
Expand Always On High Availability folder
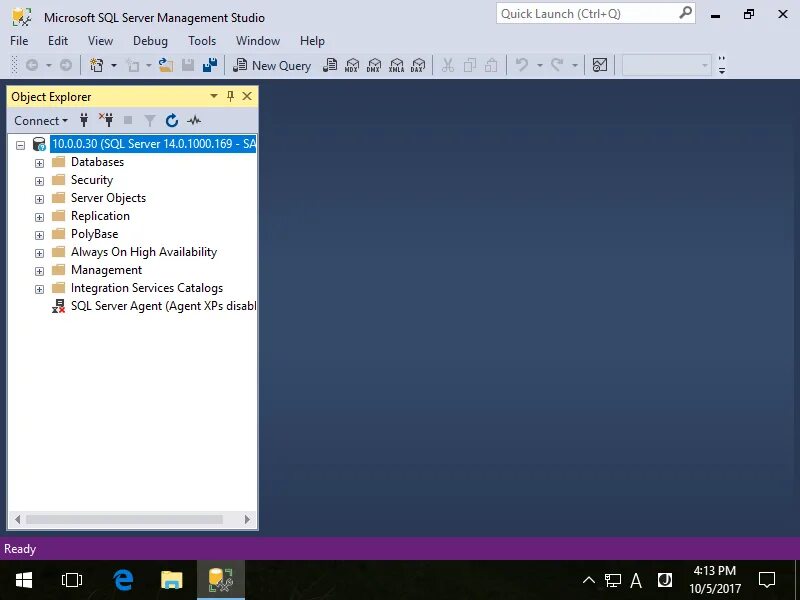pyautogui.click(x=39, y=253)
